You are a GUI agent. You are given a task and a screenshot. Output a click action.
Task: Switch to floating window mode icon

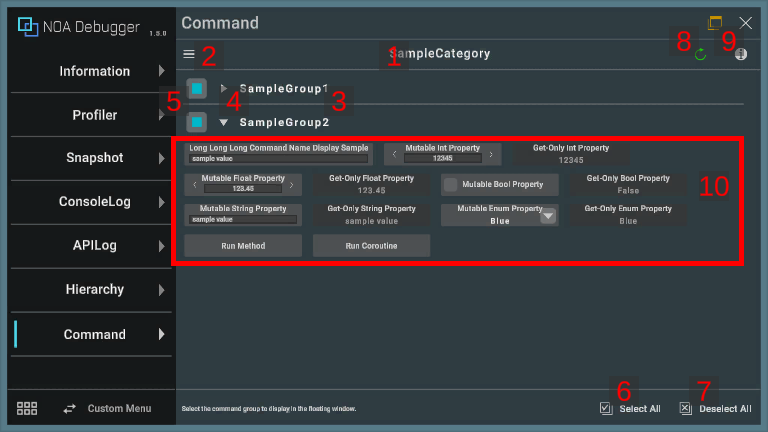coord(715,23)
